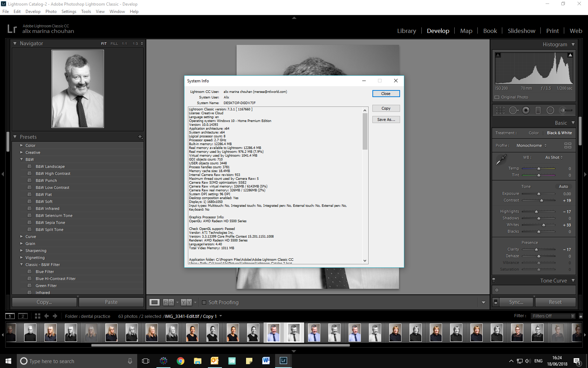Go back to previous photo source
The width and height of the screenshot is (588, 368).
point(47,316)
